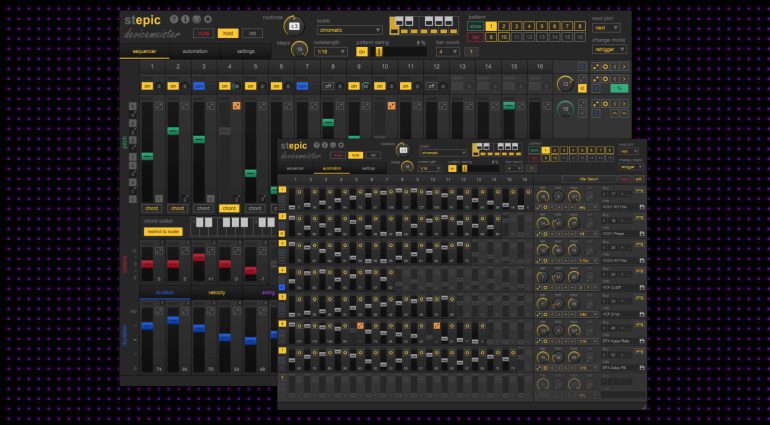The height and width of the screenshot is (425, 770).
Task: Open the gear settings icon in header
Action: coord(208,19)
